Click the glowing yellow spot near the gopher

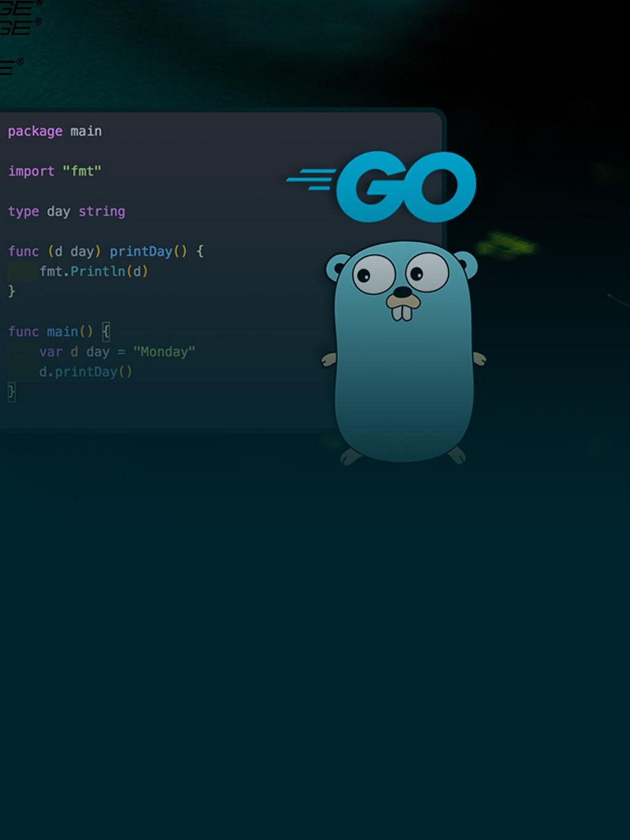[x=506, y=244]
